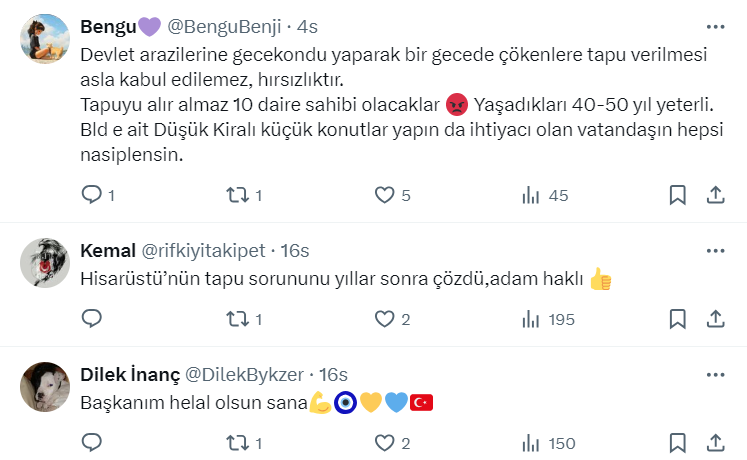Open Dilek İnanç's profile picture
The width and height of the screenshot is (747, 460).
tap(45, 387)
